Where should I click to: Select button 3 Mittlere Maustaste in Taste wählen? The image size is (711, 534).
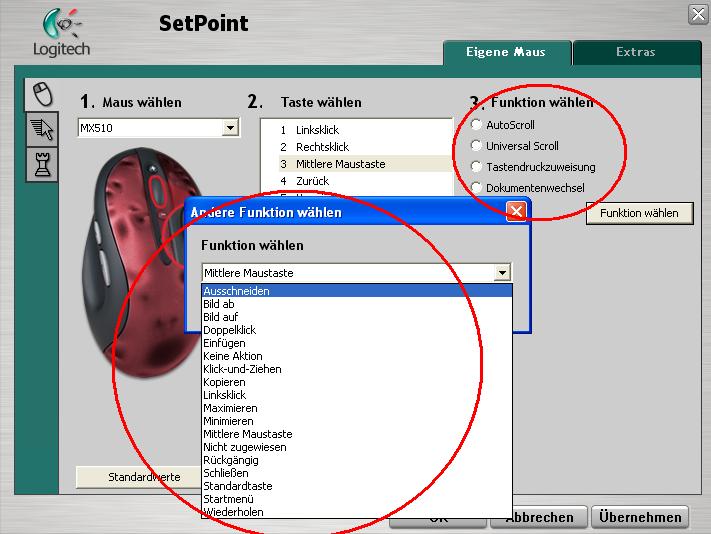(x=365, y=164)
